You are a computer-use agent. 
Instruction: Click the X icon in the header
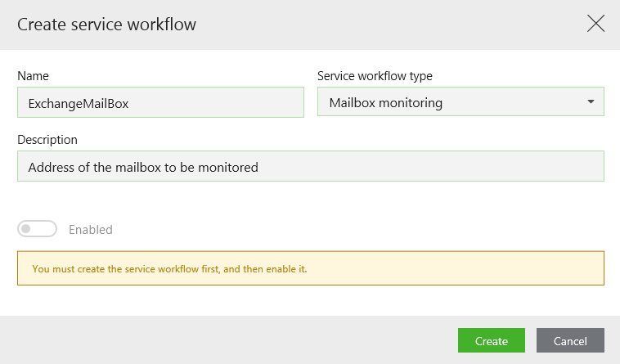tap(595, 24)
